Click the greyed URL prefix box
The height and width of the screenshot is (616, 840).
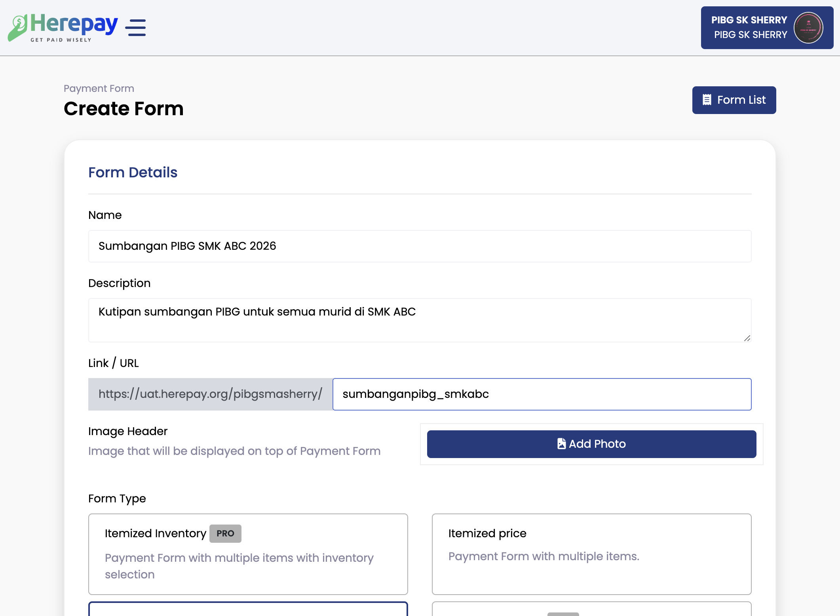click(211, 394)
